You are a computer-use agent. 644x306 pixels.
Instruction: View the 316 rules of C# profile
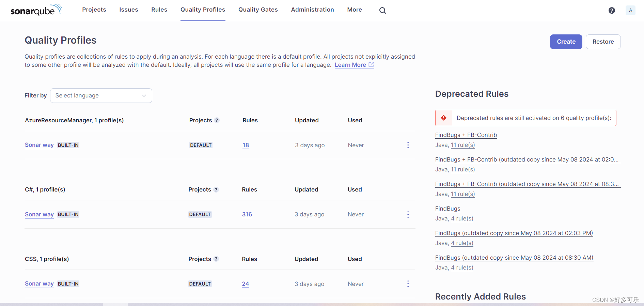coord(247,214)
